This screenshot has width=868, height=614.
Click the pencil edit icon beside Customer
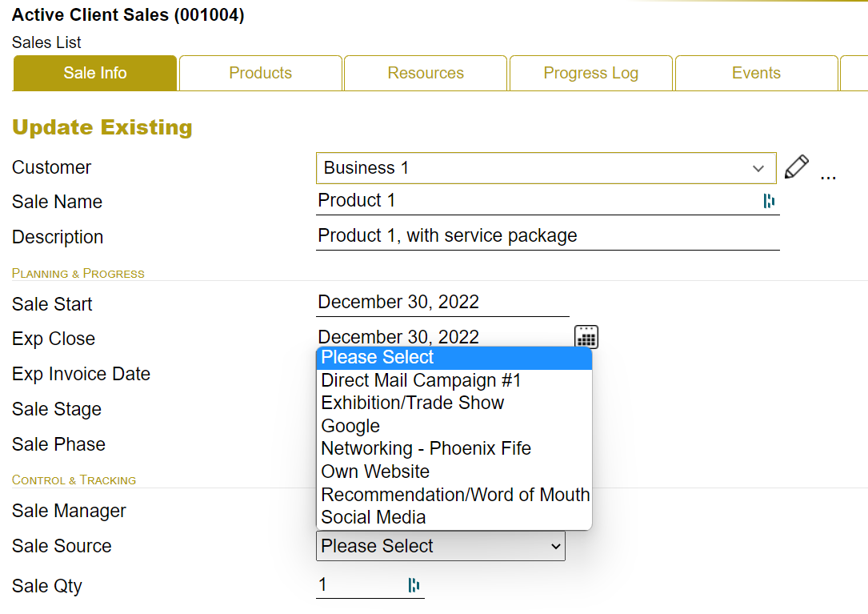pos(796,167)
